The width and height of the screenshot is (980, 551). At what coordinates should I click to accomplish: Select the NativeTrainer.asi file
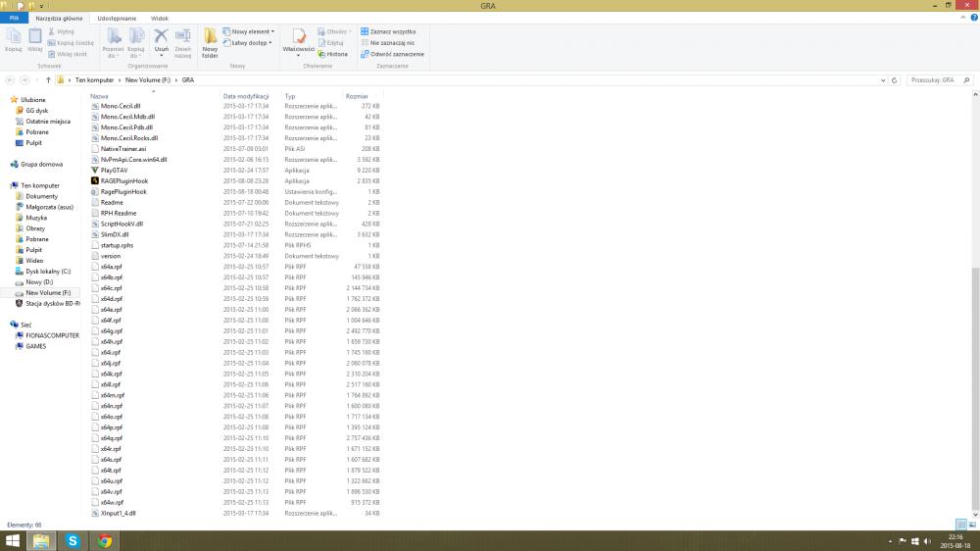[123, 149]
